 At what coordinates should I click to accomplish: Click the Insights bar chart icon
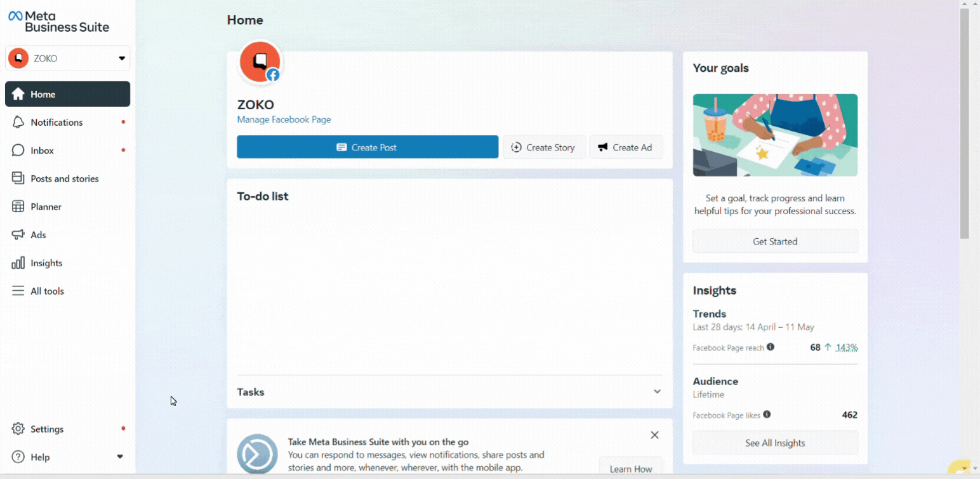point(18,263)
